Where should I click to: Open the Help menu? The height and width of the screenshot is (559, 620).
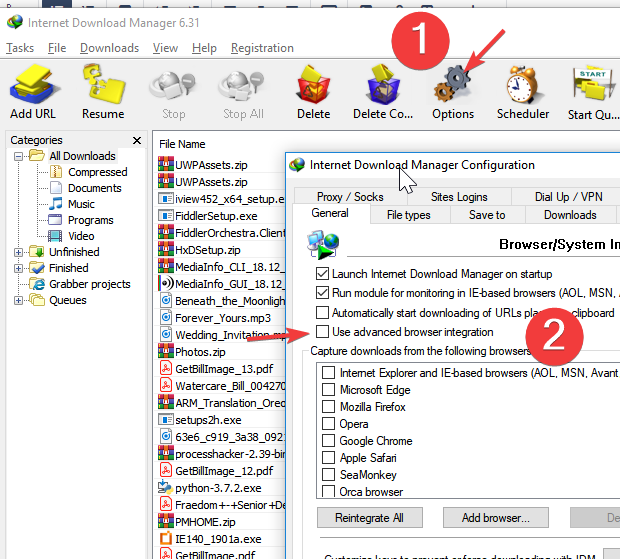(x=204, y=48)
